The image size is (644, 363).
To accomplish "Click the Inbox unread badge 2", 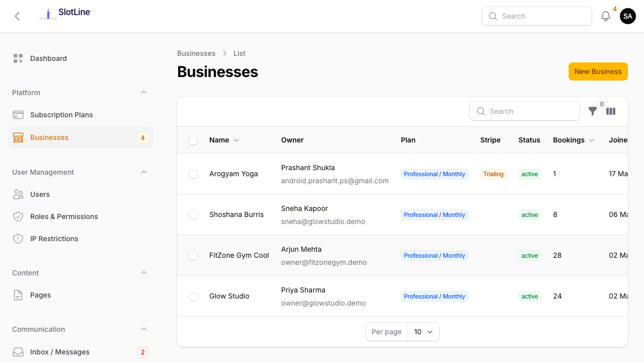I will (143, 352).
